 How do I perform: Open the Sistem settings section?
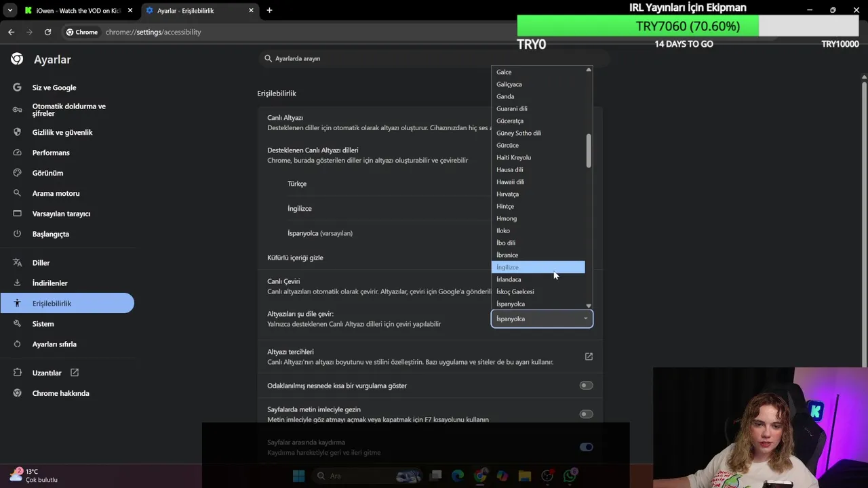pos(43,324)
